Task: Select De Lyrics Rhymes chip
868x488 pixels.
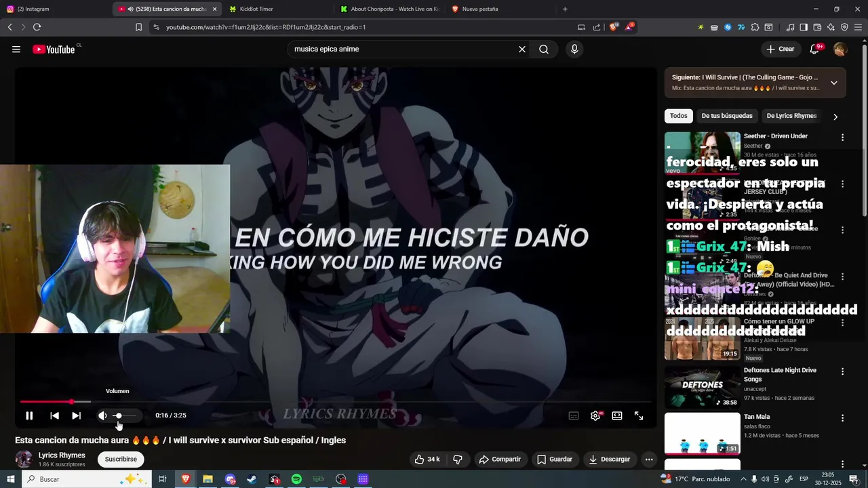Action: 791,116
